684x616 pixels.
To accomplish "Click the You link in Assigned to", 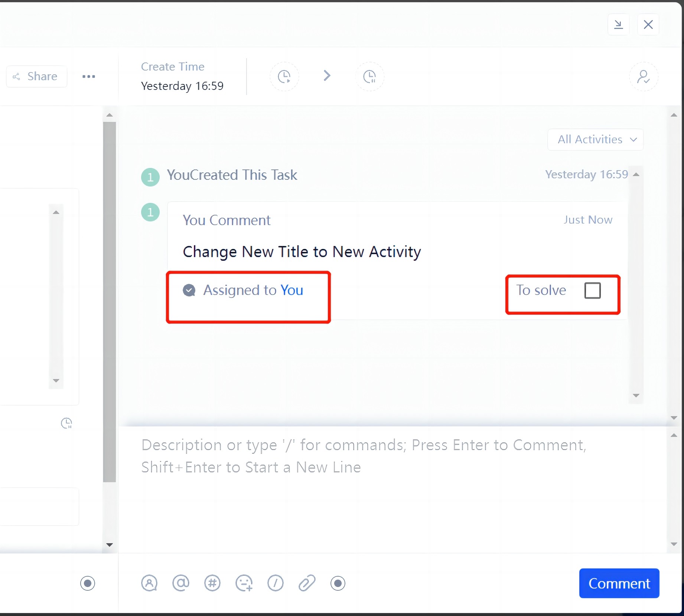I will pyautogui.click(x=291, y=290).
